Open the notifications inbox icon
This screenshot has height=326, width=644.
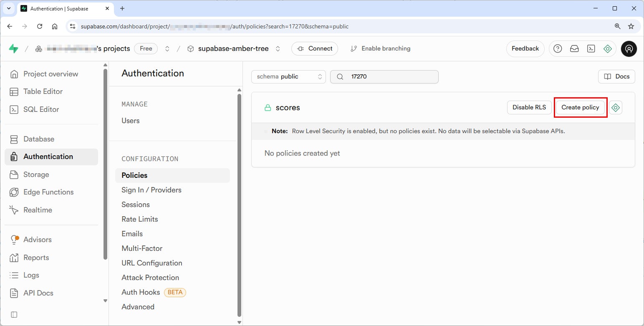pyautogui.click(x=574, y=48)
